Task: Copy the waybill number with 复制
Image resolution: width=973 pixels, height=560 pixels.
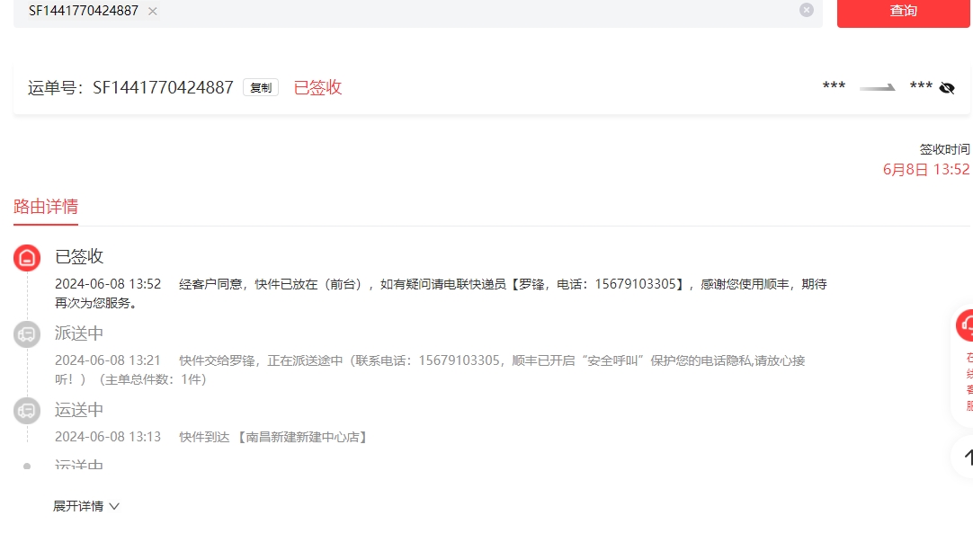Action: coord(261,88)
